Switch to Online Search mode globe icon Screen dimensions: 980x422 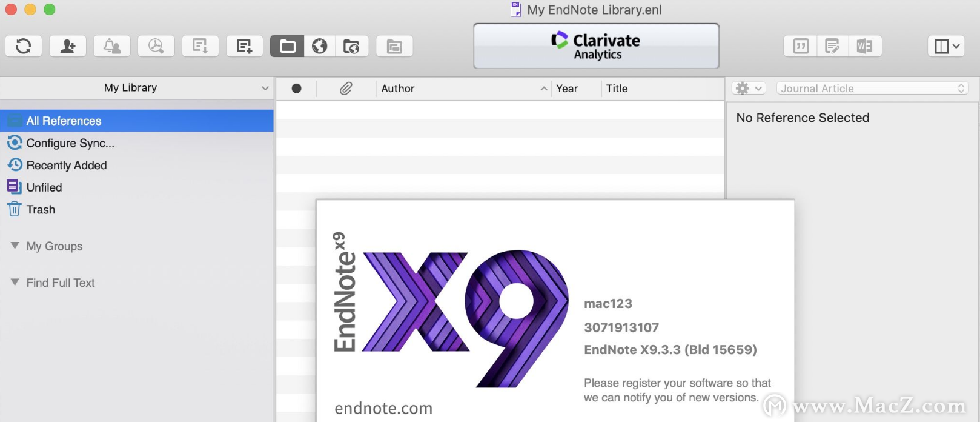(320, 46)
